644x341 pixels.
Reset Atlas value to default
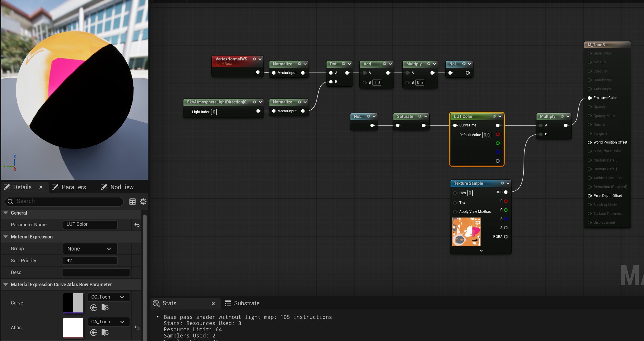(137, 327)
